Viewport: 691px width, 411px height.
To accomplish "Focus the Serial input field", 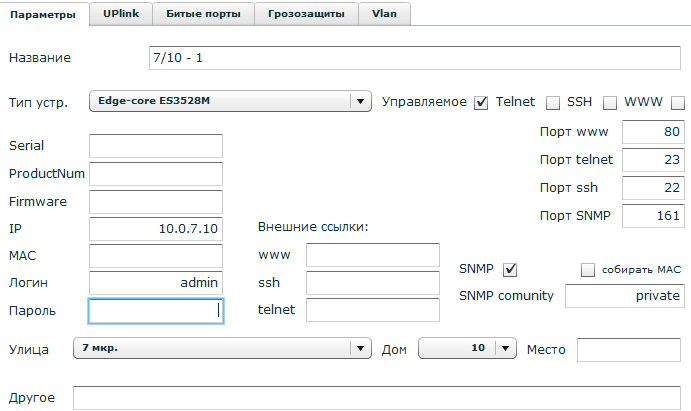I will point(155,146).
